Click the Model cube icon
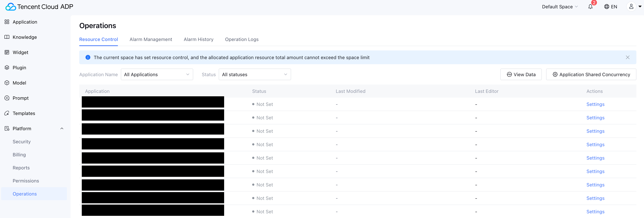The height and width of the screenshot is (218, 644). 7,83
